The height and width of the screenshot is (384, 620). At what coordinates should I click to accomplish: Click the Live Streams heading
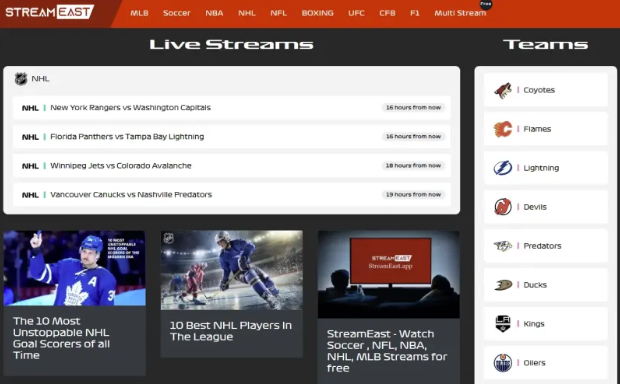coord(231,44)
